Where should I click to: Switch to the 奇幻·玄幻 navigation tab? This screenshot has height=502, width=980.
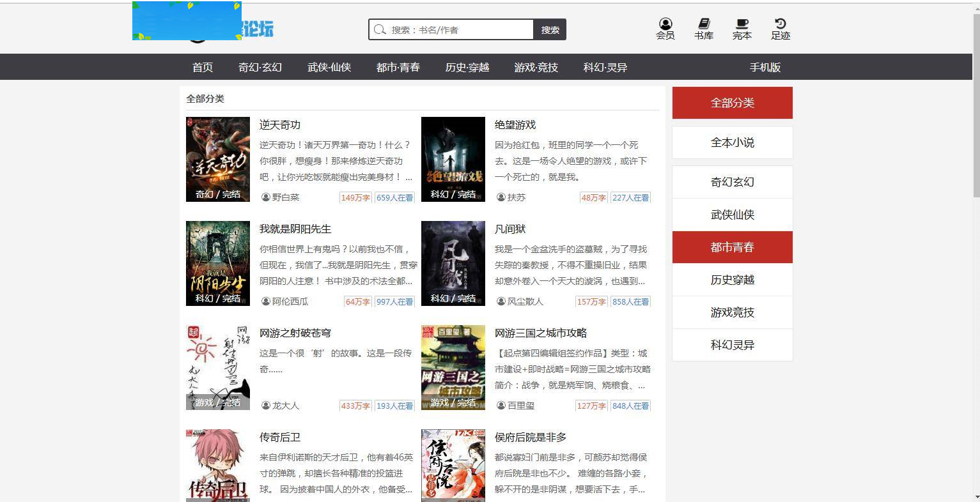260,66
